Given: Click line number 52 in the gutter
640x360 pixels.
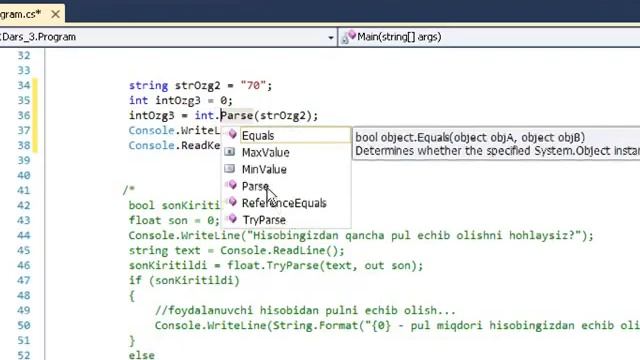Looking at the screenshot, I should 24,356.
